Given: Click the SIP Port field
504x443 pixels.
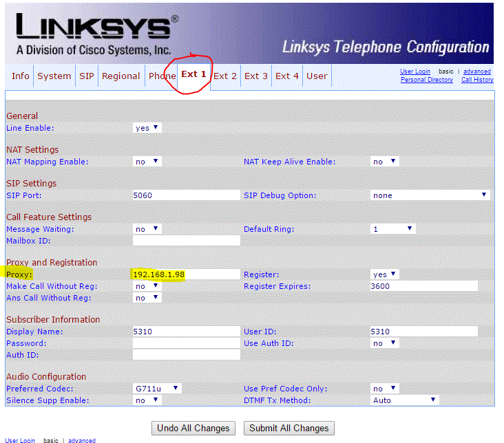Looking at the screenshot, I should click(186, 195).
